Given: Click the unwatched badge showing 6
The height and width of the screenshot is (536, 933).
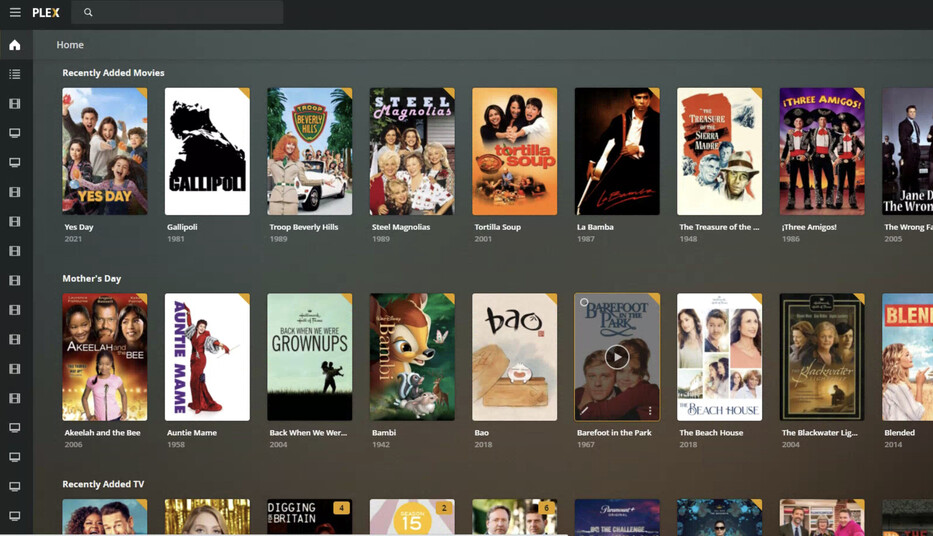Looking at the screenshot, I should pyautogui.click(x=546, y=508).
